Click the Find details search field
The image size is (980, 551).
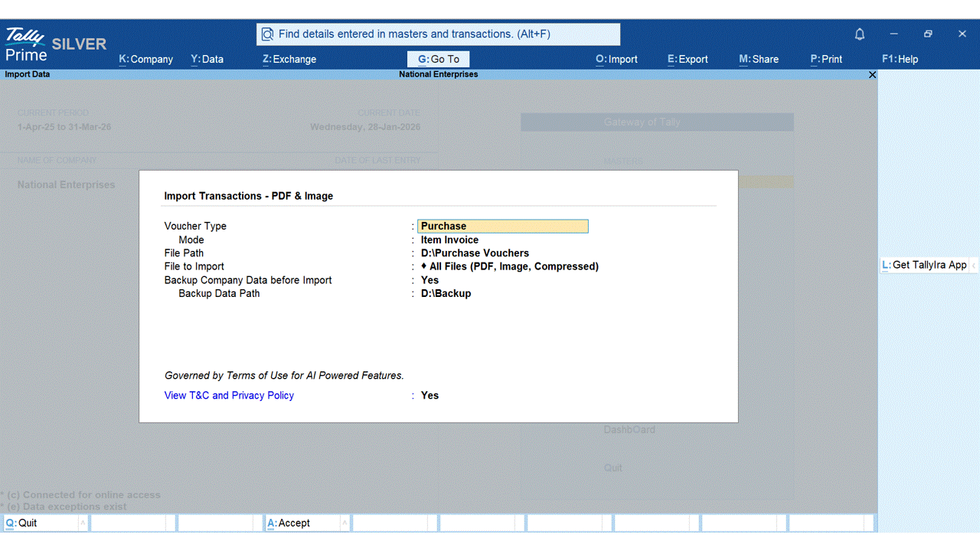(438, 34)
